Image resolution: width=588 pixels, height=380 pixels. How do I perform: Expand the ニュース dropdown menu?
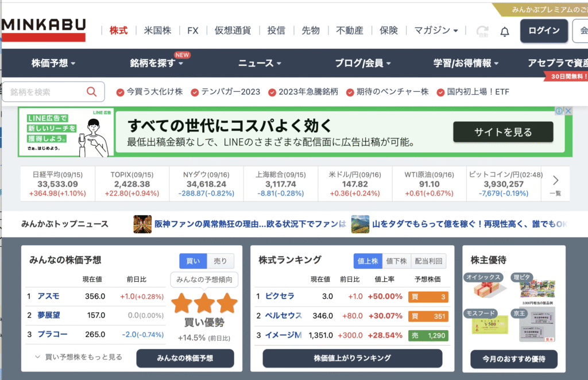coord(260,63)
